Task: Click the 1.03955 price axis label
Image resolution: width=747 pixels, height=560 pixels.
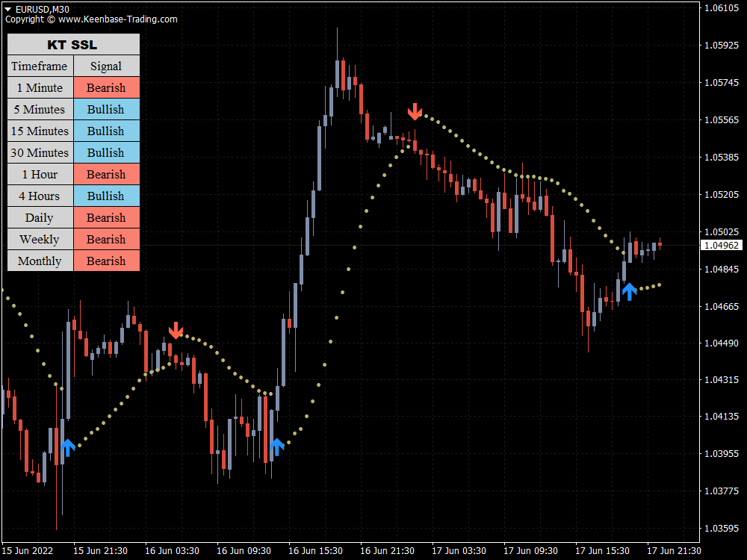Action: (x=722, y=454)
